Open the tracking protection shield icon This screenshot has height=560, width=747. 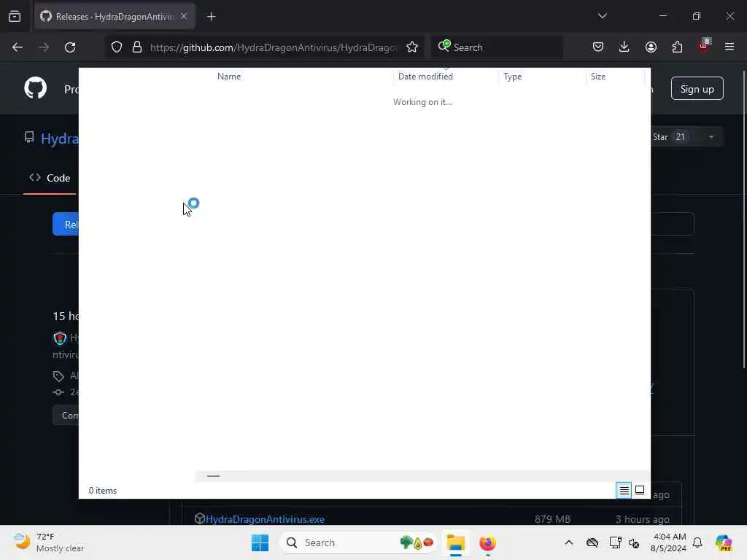[x=117, y=47]
